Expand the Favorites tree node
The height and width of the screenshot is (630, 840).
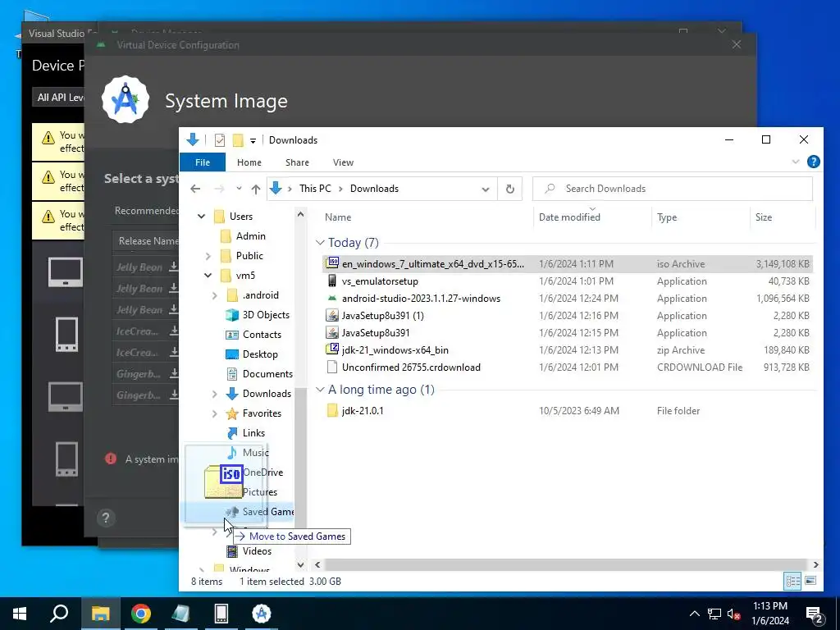[x=214, y=413]
